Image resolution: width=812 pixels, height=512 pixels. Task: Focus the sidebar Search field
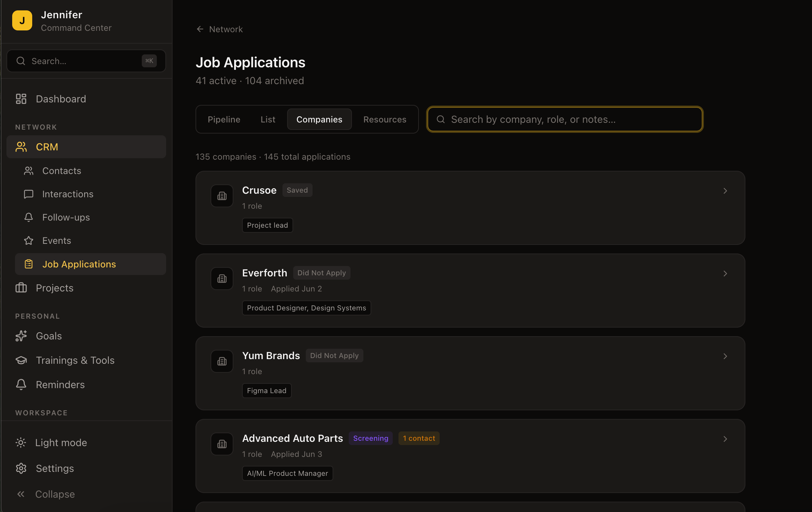pyautogui.click(x=86, y=61)
